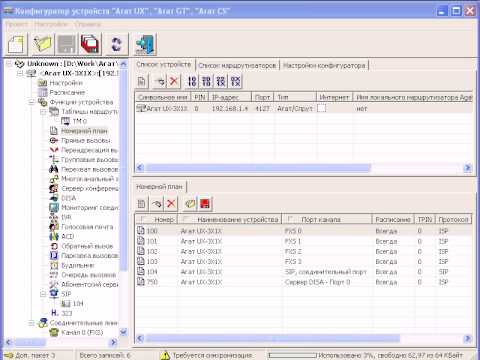Collapse the Агат UX-3X1X device node

click(x=20, y=73)
